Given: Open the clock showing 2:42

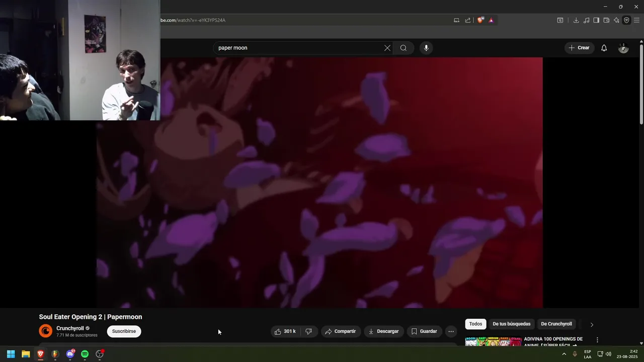Looking at the screenshot, I should [x=627, y=354].
